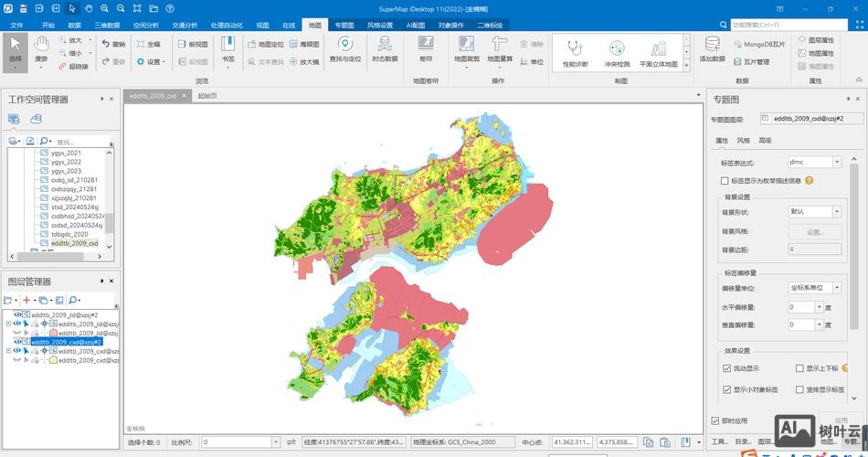Image resolution: width=868 pixels, height=457 pixels.
Task: Click the 瓦片管理 button
Action: (x=757, y=62)
